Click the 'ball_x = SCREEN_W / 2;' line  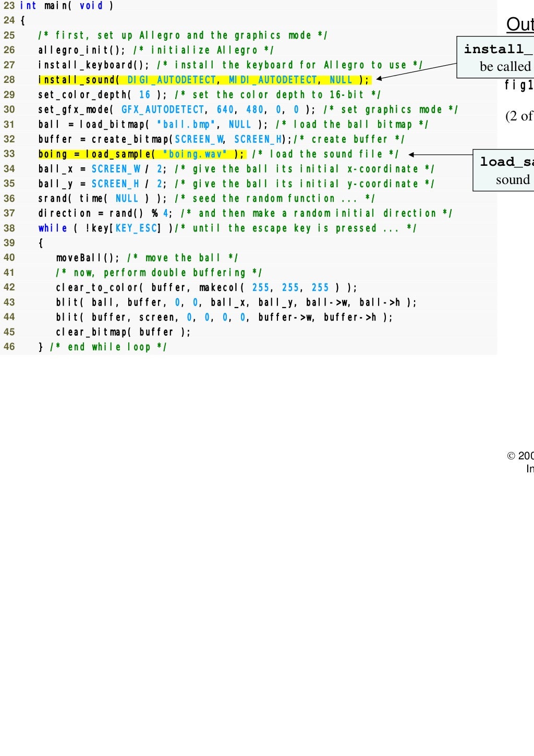(x=236, y=169)
